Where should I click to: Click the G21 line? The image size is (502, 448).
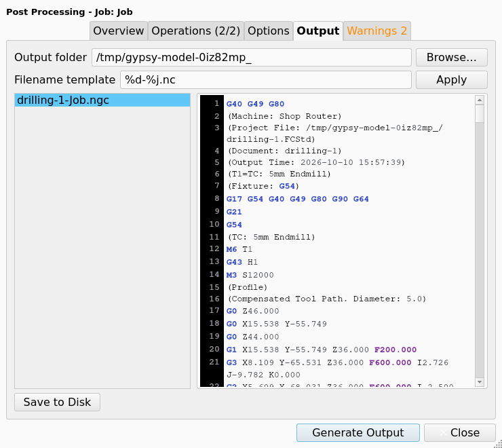pyautogui.click(x=234, y=212)
